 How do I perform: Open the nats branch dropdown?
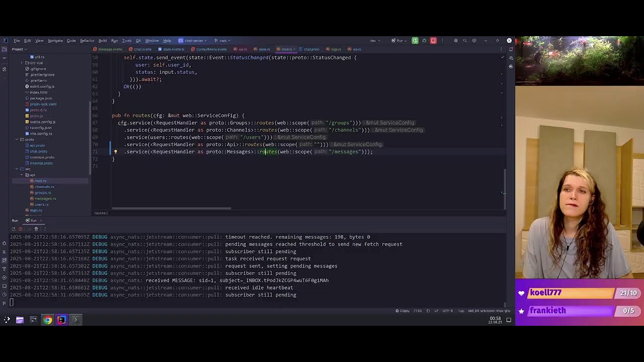click(222, 41)
